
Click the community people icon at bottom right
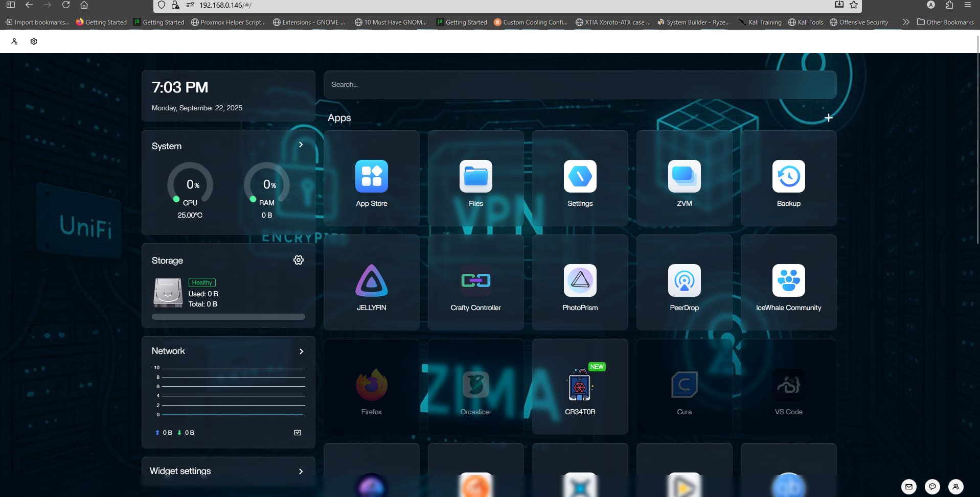point(956,487)
